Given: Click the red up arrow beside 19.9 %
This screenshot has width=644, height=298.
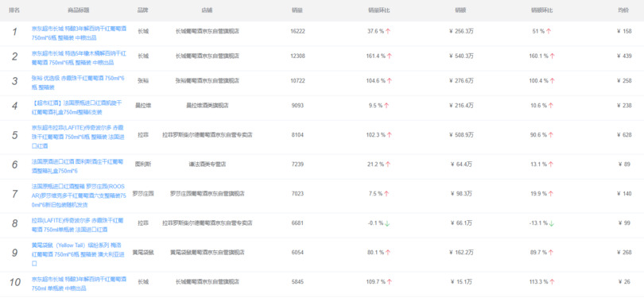Looking at the screenshot, I should click(550, 194).
